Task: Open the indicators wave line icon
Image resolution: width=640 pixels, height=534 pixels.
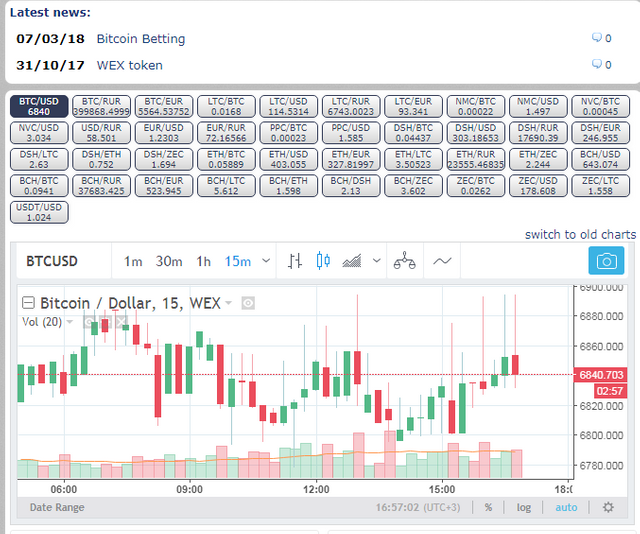Action: [442, 261]
